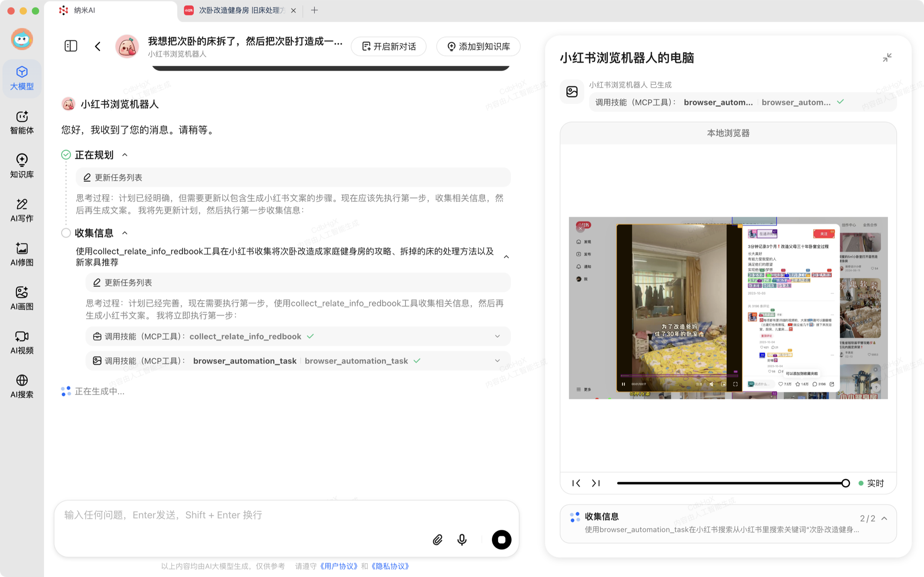The image size is (924, 577).
Task: Skip to last step in playback
Action: [x=596, y=483]
